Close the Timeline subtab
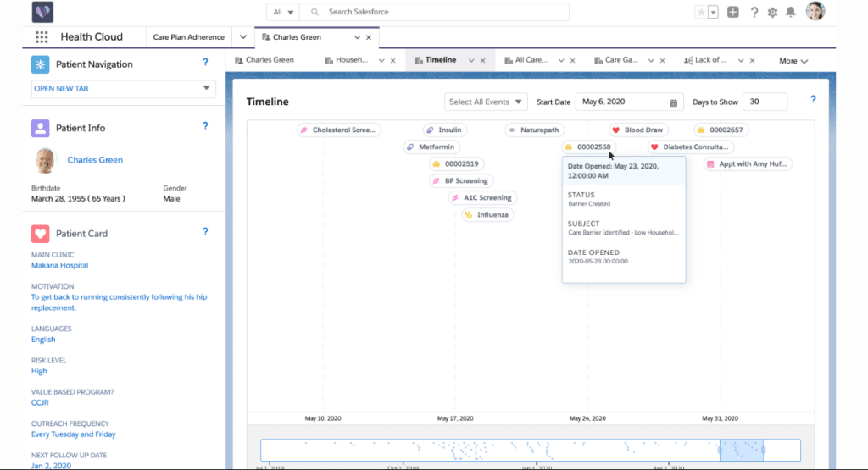The width and height of the screenshot is (868, 470). 482,60
